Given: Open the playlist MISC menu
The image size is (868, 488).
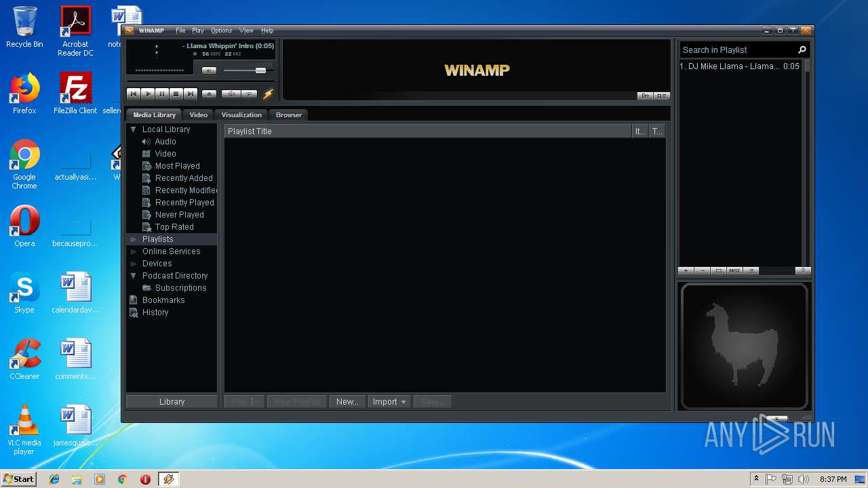Looking at the screenshot, I should 735,270.
